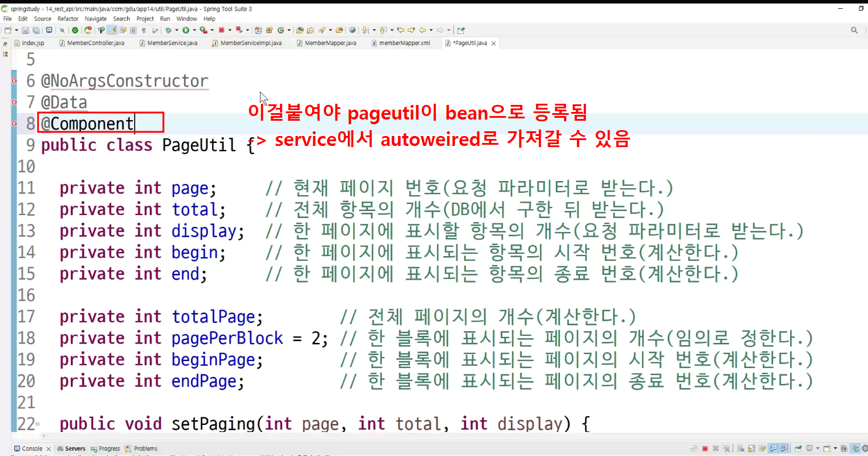Click the Debug bug icon
868x456 pixels.
point(168,30)
